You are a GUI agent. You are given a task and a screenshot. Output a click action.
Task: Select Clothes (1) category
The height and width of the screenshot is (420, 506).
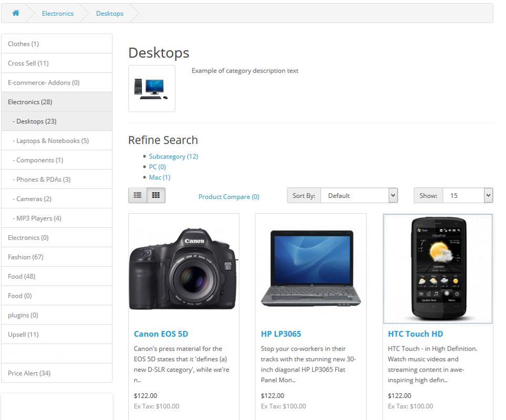pos(57,44)
